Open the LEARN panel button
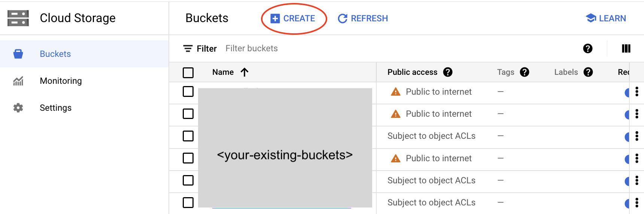Viewport: 644px width, 214px height. pyautogui.click(x=606, y=18)
